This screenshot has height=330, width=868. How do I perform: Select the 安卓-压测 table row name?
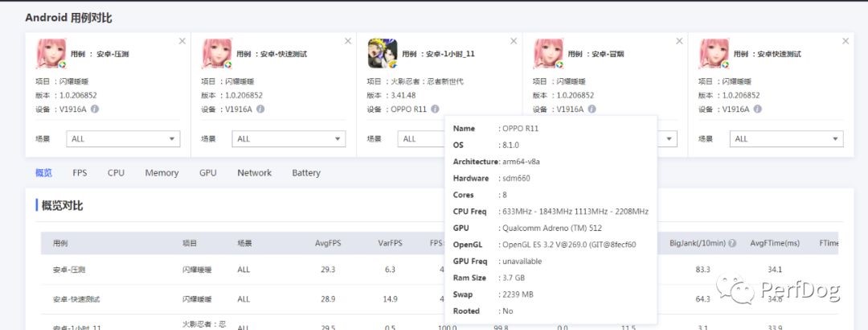click(x=69, y=270)
